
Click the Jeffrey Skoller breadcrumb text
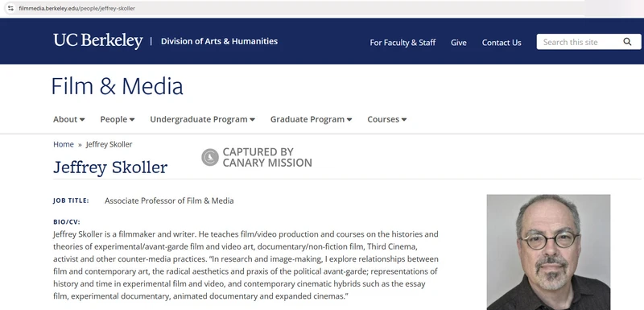(x=109, y=144)
